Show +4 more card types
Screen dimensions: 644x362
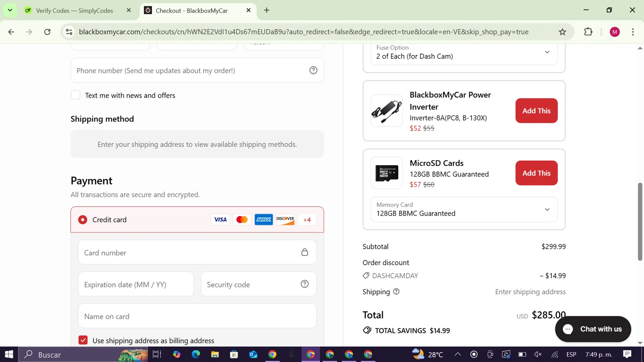click(x=307, y=220)
